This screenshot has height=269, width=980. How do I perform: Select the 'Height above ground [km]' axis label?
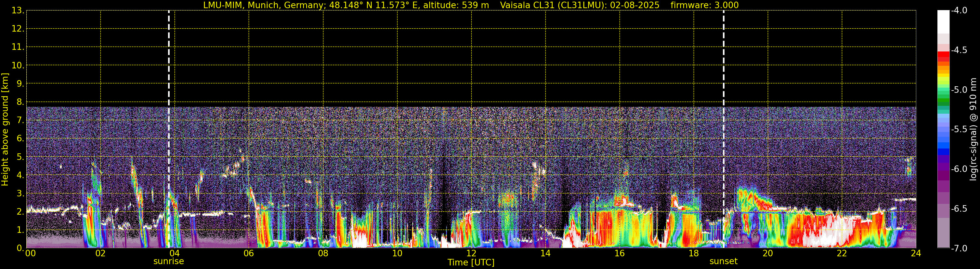click(5, 130)
